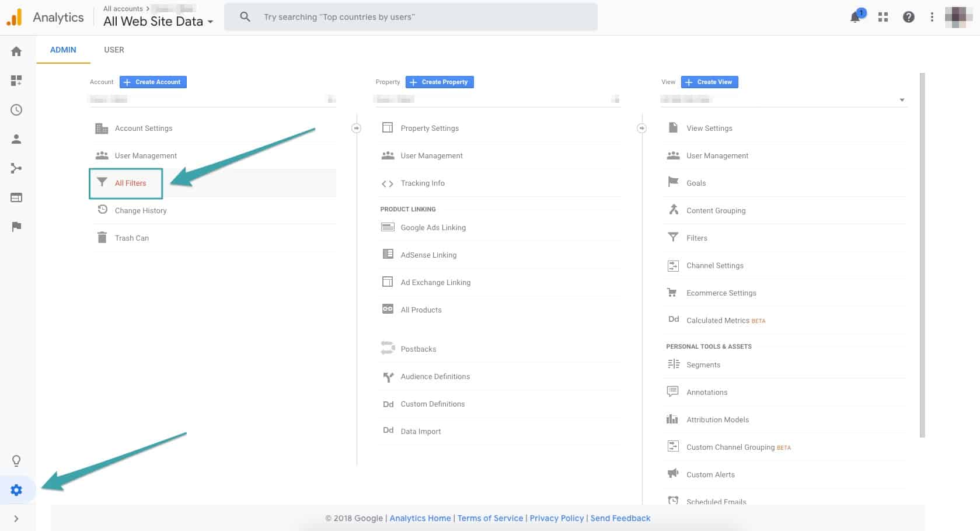Select the ADMIN tab
This screenshot has width=980, height=531.
pyautogui.click(x=62, y=50)
